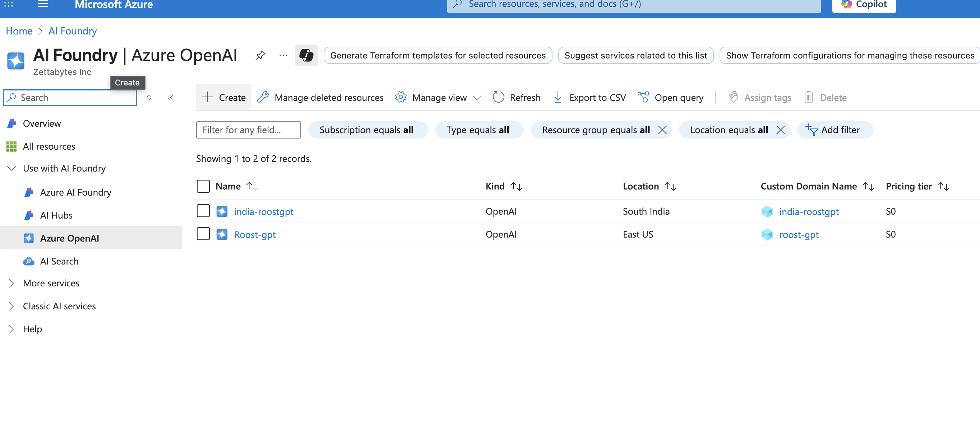Open roost-gpt custom domain link

coord(799,235)
